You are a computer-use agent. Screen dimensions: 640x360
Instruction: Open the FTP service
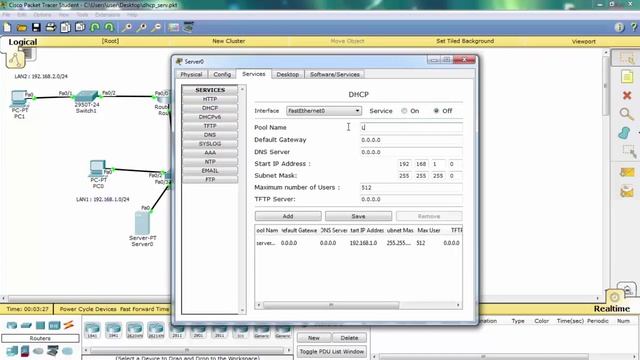210,180
